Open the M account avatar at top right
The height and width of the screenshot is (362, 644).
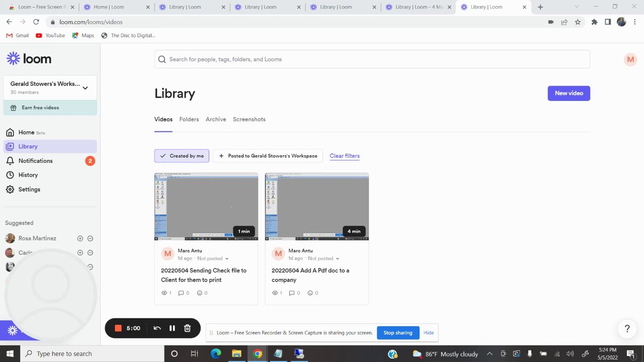click(630, 59)
